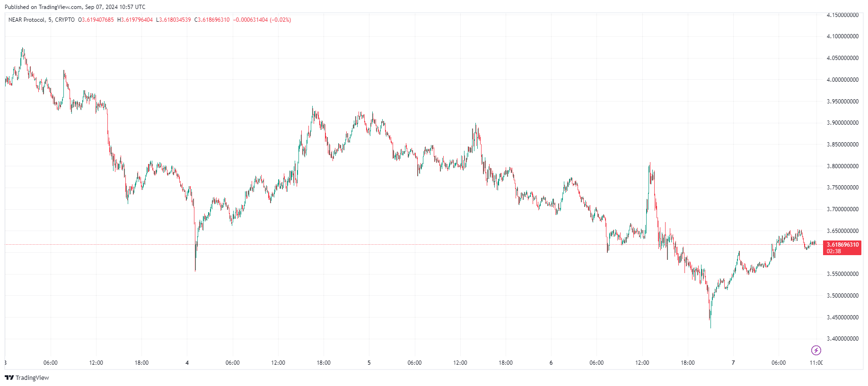Click the 'NEAR Protocol, 5, CRYPTO' symbol title
868x386 pixels.
pyautogui.click(x=42, y=20)
